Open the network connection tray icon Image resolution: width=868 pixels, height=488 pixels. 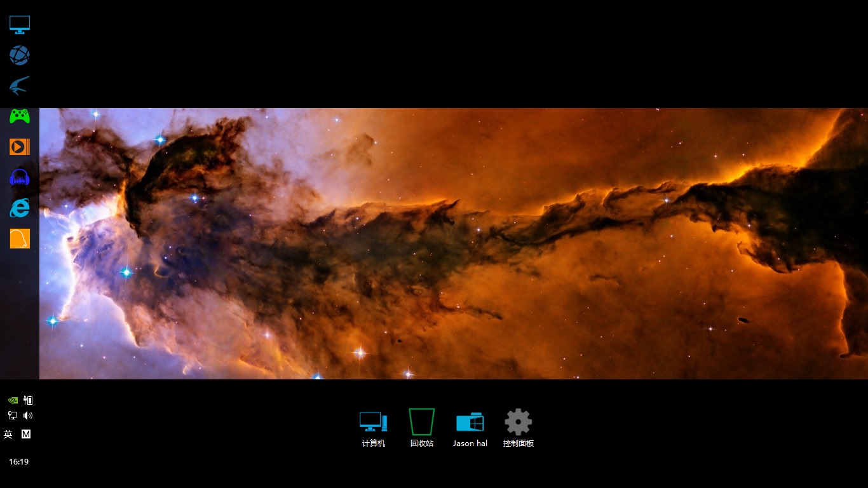[x=12, y=416]
